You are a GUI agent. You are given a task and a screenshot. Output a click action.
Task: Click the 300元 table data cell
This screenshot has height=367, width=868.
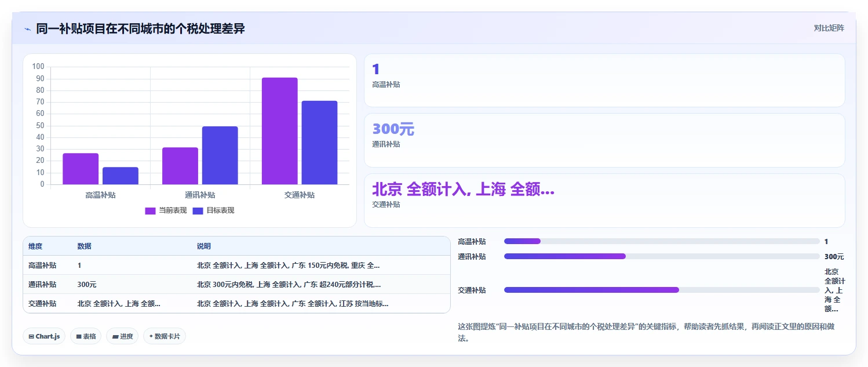[x=87, y=285]
